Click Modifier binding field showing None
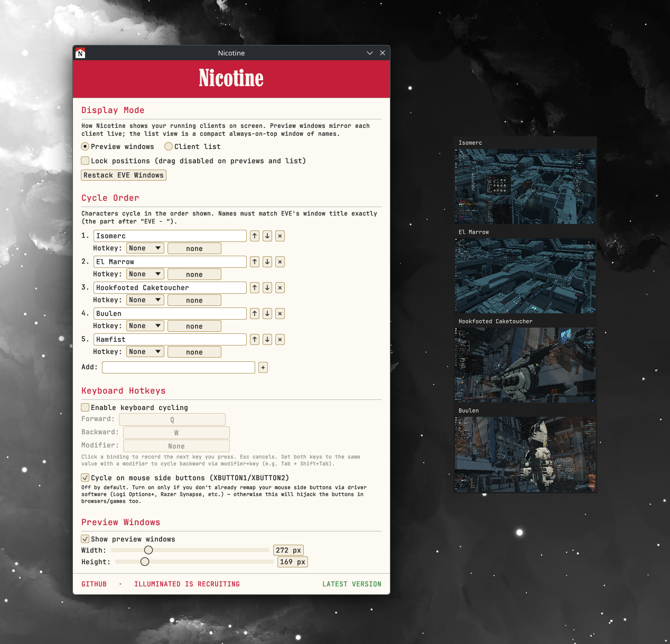 [176, 446]
